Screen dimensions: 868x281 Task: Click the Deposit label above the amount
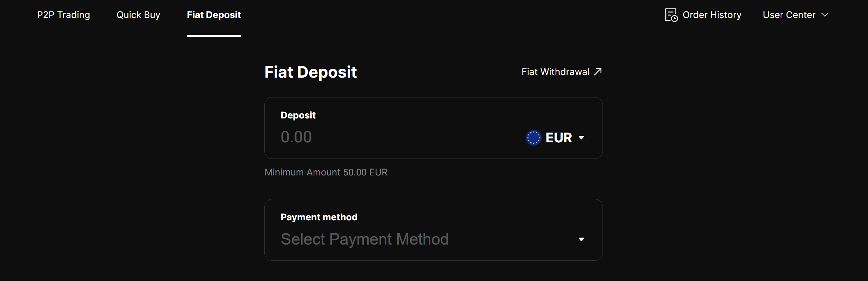[x=298, y=115]
